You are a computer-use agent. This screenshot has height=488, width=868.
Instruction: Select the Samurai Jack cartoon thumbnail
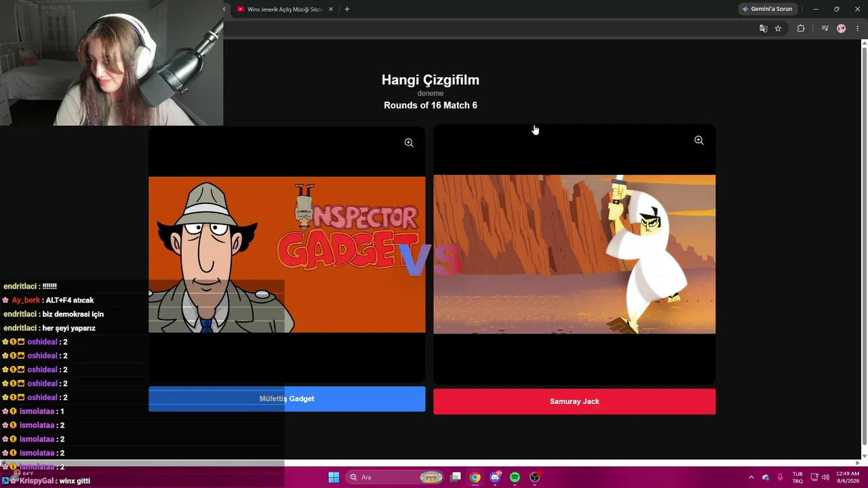(x=574, y=254)
